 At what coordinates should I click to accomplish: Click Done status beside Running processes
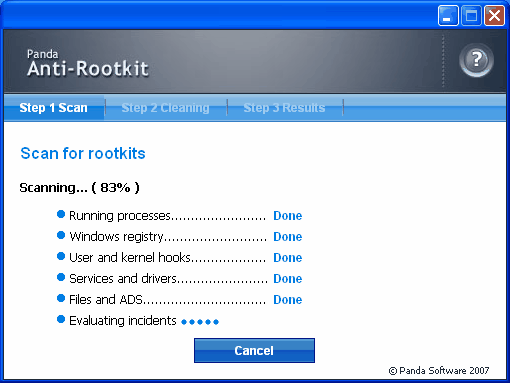point(288,216)
